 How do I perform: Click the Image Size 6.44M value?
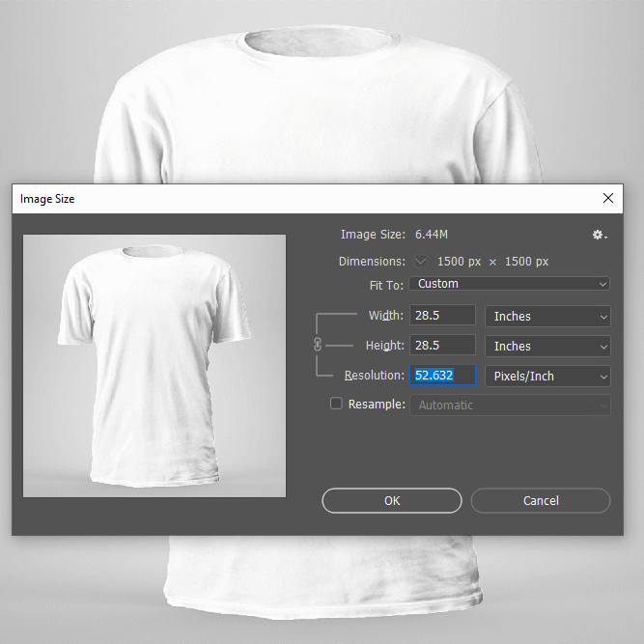[432, 235]
